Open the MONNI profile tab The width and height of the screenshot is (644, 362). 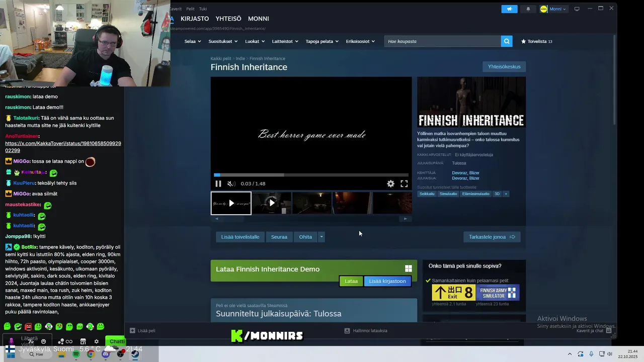click(259, 19)
